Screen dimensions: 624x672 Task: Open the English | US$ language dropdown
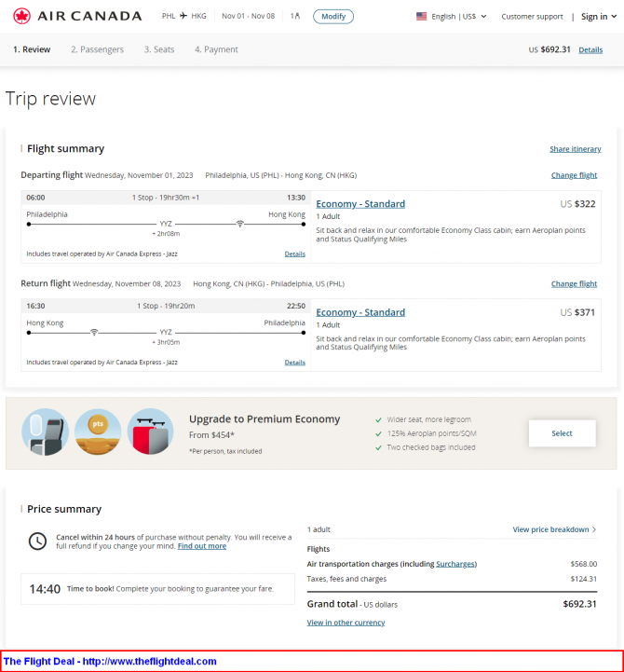coord(459,16)
